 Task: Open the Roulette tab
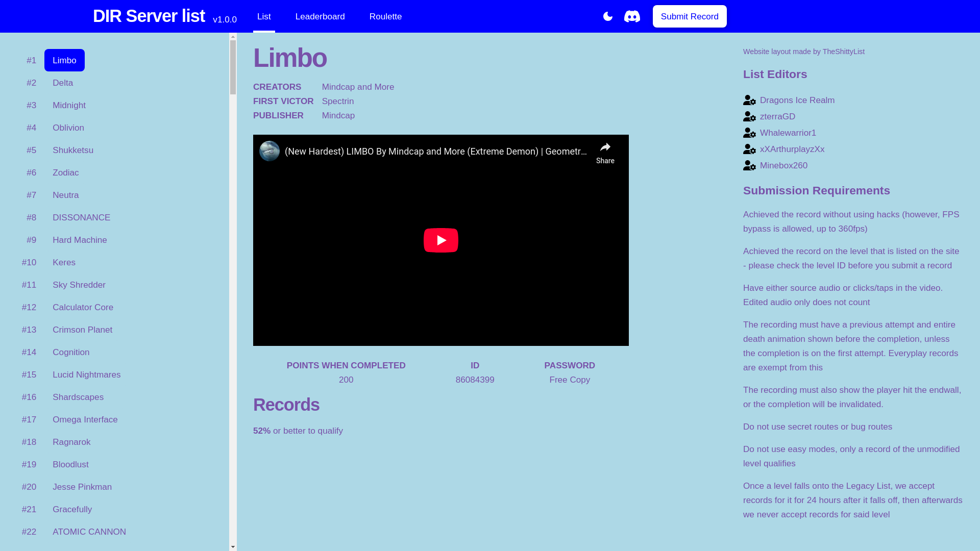point(385,16)
